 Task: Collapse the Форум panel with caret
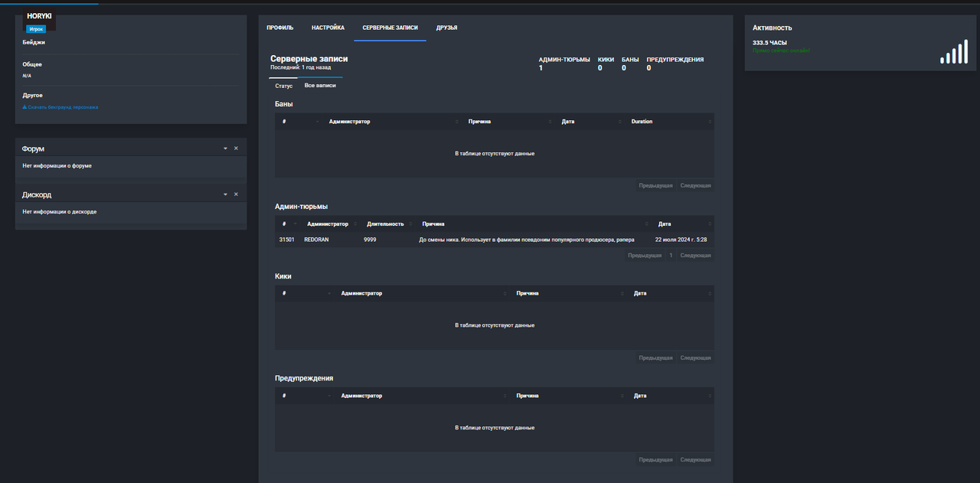[x=225, y=148]
